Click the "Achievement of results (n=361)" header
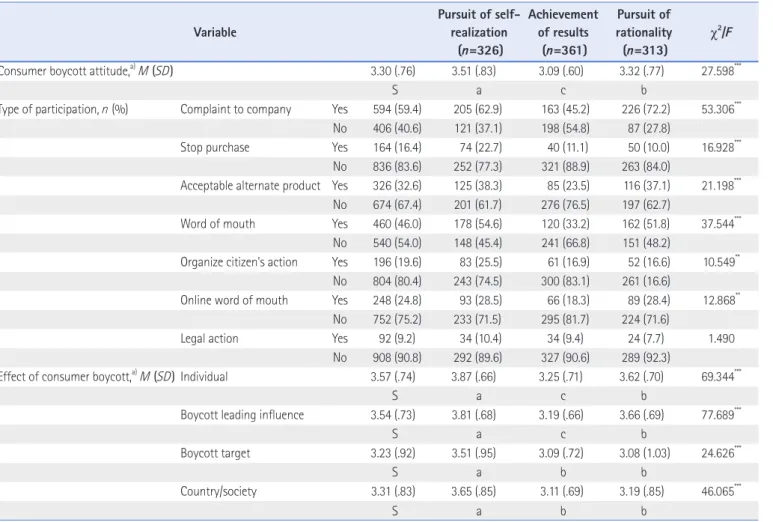 (x=563, y=33)
